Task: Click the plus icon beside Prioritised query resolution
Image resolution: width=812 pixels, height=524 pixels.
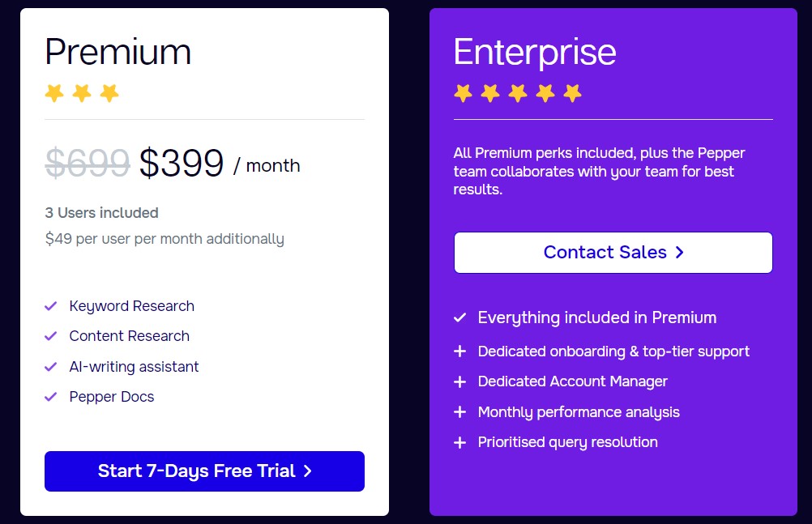Action: 459,443
